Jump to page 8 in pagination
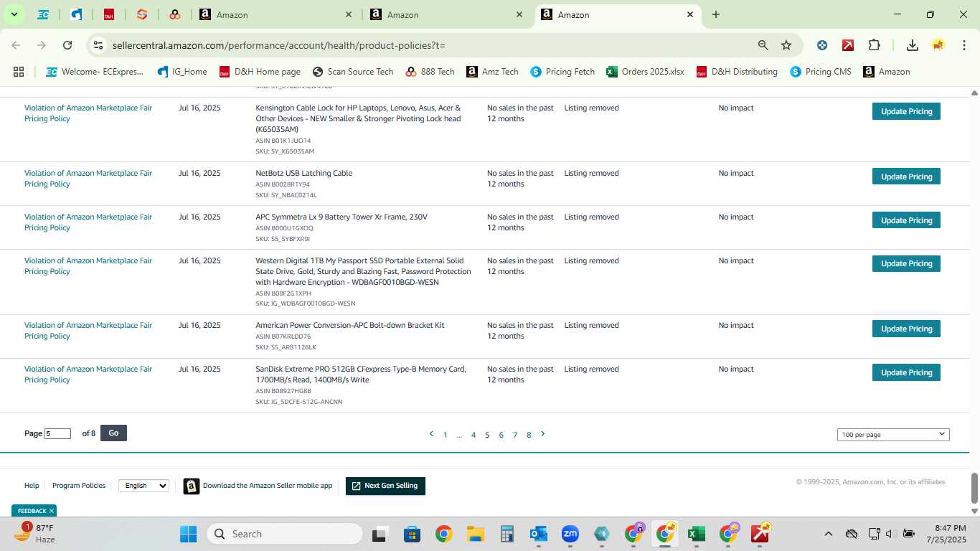980x551 pixels. click(x=529, y=435)
